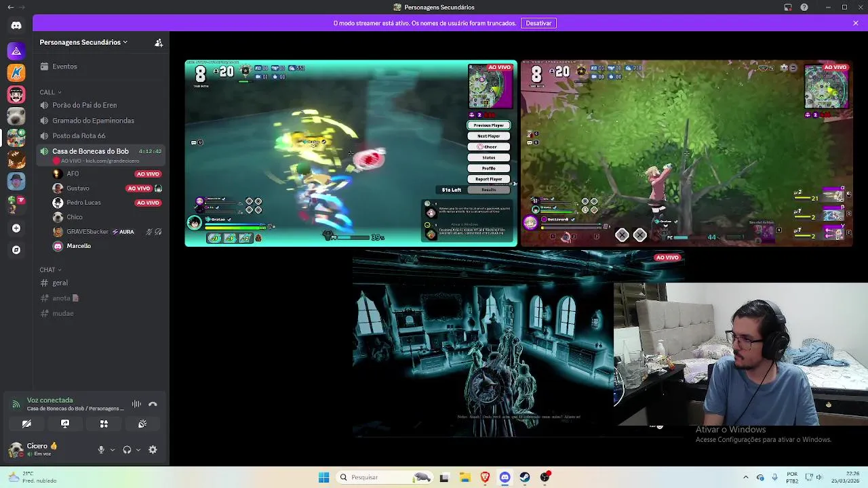Open Brave browser from taskbar
The height and width of the screenshot is (488, 868).
tap(485, 477)
